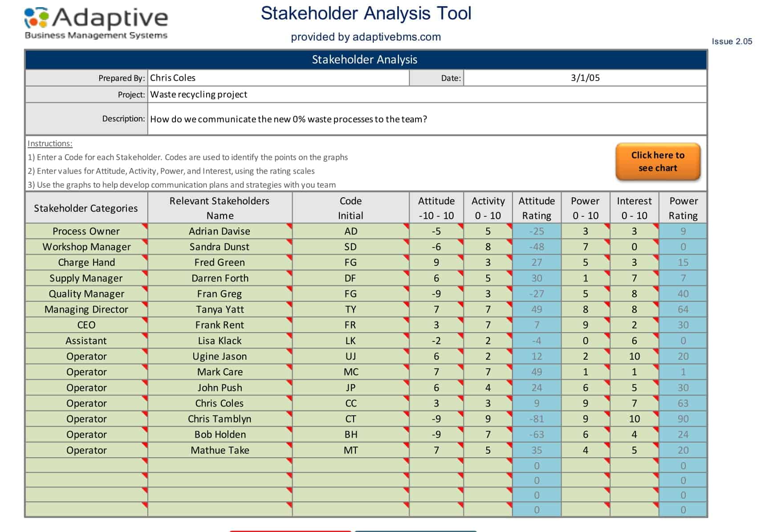
Task: Select the name cell 'Ugine Jason'
Action: [x=220, y=357]
